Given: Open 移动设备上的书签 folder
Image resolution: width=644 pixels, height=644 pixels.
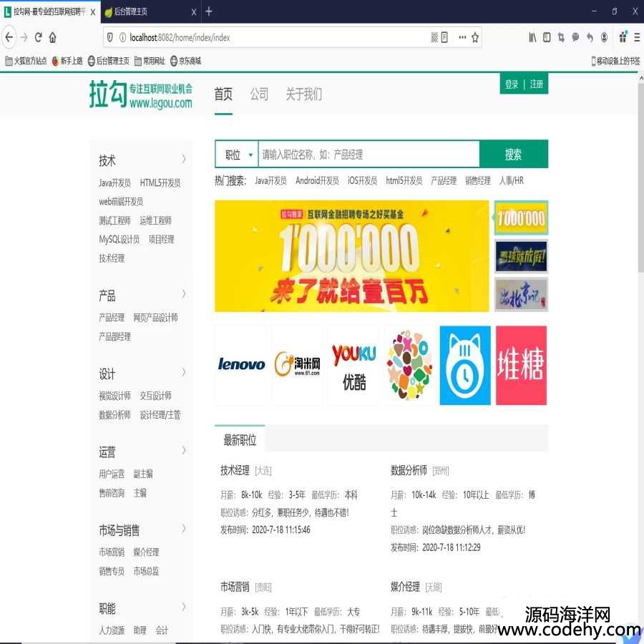Looking at the screenshot, I should click(615, 62).
